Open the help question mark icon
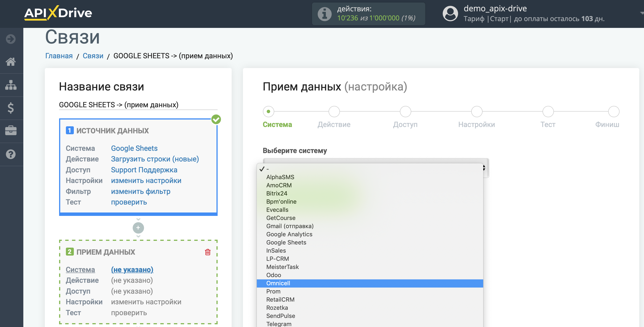 (x=11, y=154)
